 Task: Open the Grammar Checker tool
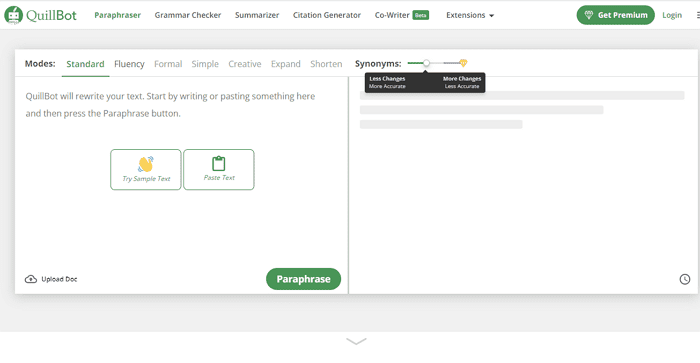tap(188, 15)
